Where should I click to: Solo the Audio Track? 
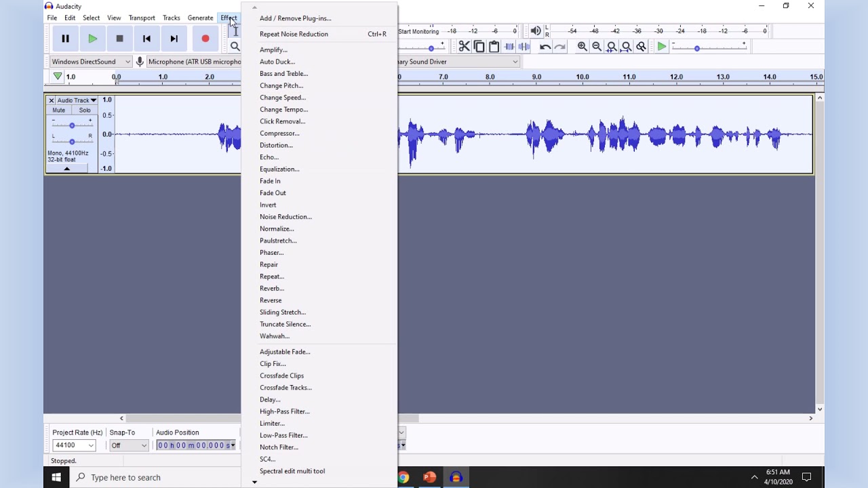pyautogui.click(x=85, y=110)
